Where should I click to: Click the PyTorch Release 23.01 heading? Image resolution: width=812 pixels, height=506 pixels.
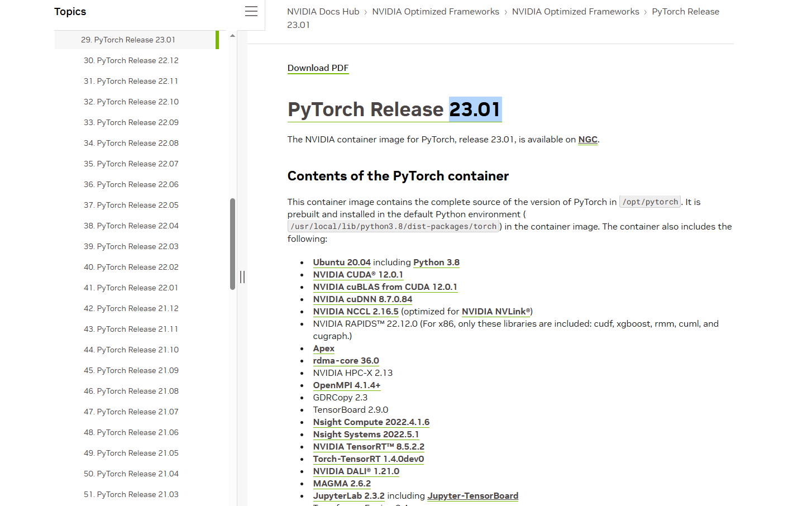pyautogui.click(x=394, y=109)
